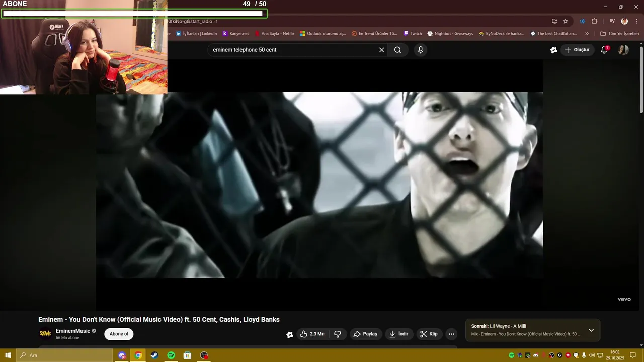Open Chrome profile avatar
The width and height of the screenshot is (644, 362).
click(x=624, y=21)
